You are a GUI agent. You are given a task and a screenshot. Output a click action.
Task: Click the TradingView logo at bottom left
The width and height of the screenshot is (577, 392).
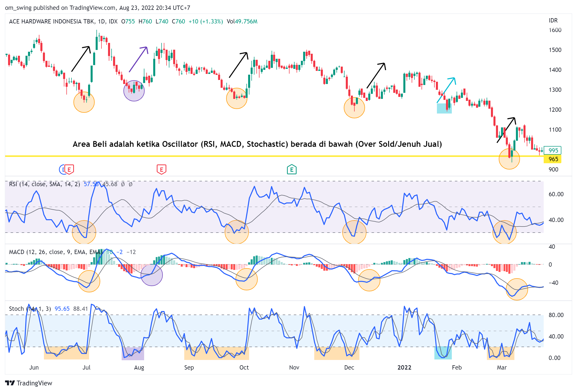tap(29, 383)
